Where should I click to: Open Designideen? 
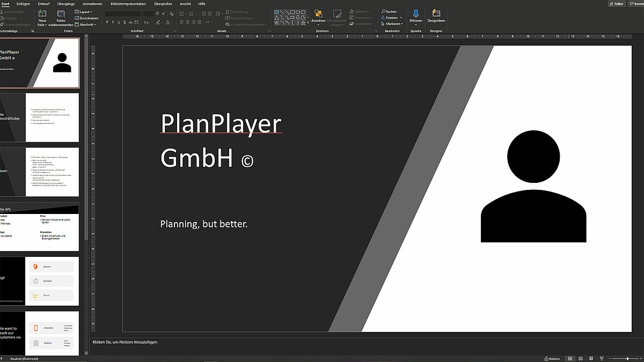[436, 16]
